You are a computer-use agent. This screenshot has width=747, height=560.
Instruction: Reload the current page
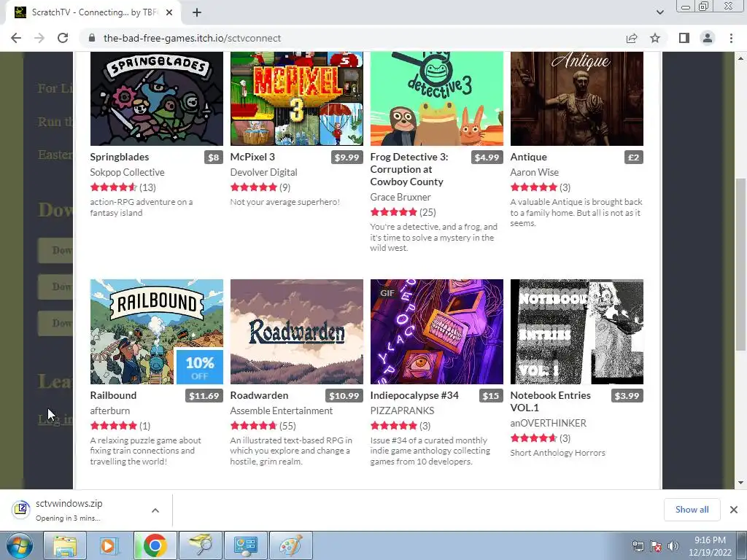63,38
